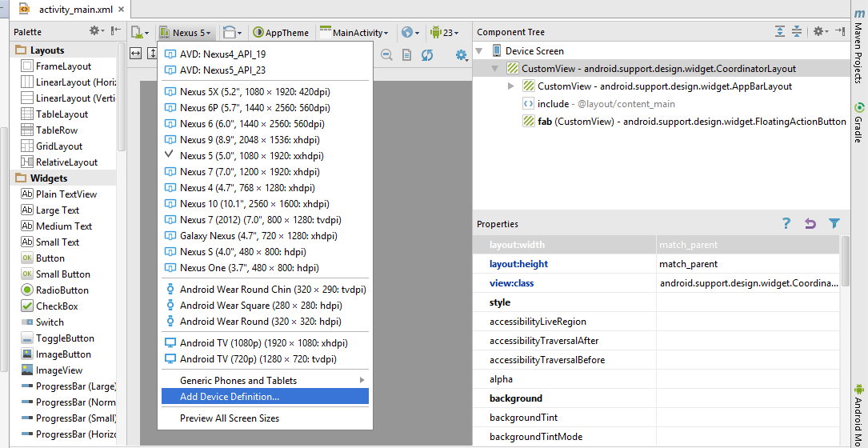This screenshot has width=868, height=448.
Task: Choose Nexus 4 4.7 inch device
Action: (x=265, y=188)
